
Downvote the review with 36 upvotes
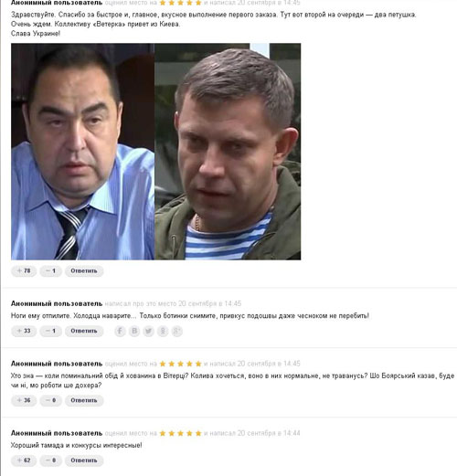50,400
